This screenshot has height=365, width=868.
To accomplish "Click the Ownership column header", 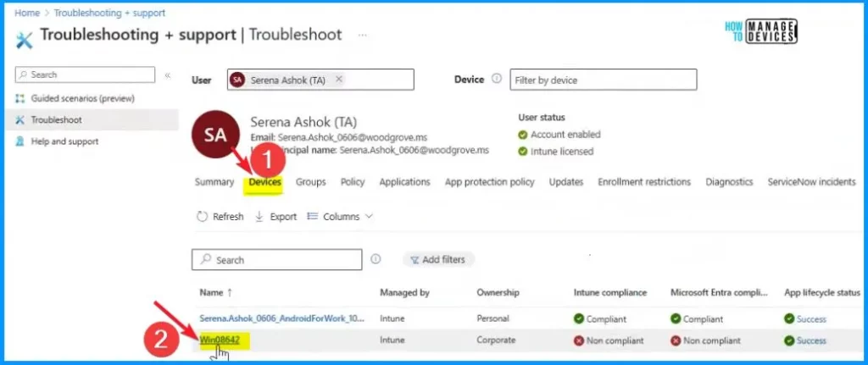I will [498, 293].
